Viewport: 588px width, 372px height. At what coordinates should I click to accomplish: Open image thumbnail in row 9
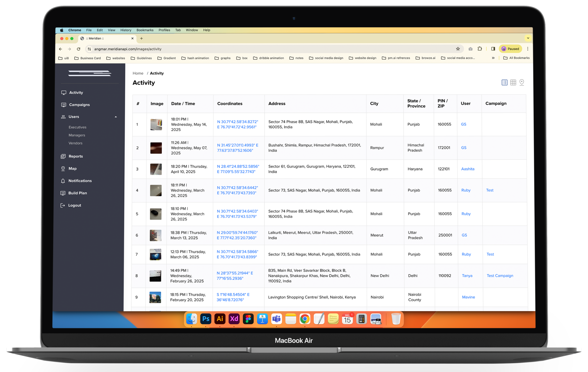point(155,297)
